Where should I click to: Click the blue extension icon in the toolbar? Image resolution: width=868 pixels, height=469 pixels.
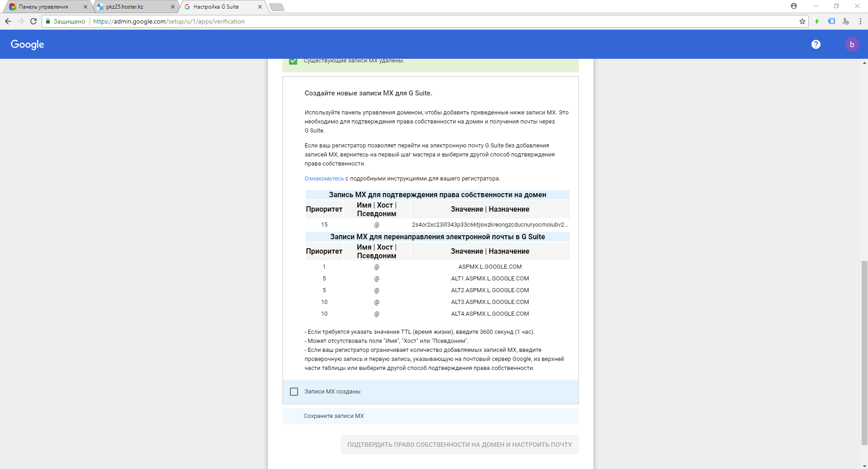coord(831,21)
